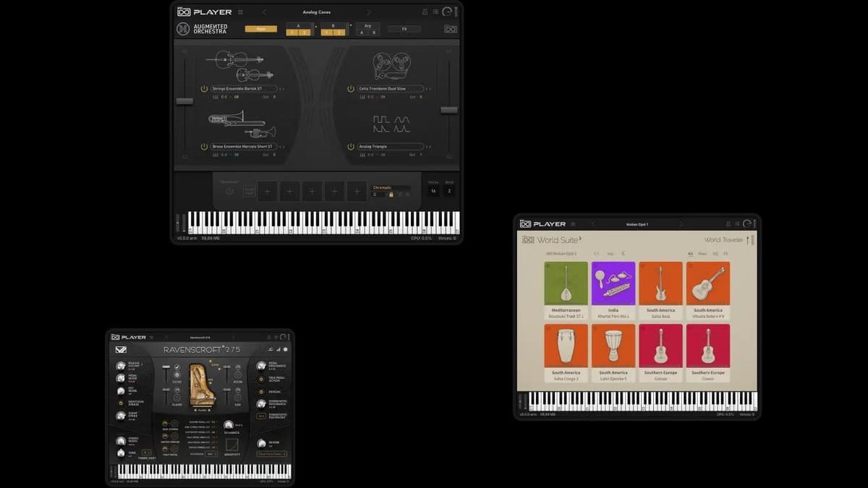
Task: Open hamburger menu in Augmented Orchestra player
Action: pyautogui.click(x=240, y=12)
